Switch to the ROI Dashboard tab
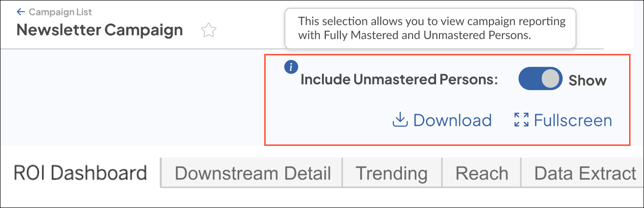 coord(80,173)
